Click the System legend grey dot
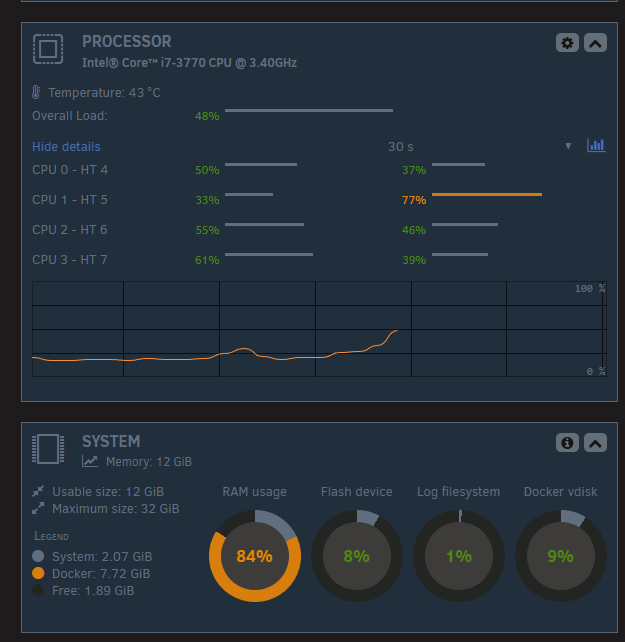The height and width of the screenshot is (642, 625). point(38,556)
